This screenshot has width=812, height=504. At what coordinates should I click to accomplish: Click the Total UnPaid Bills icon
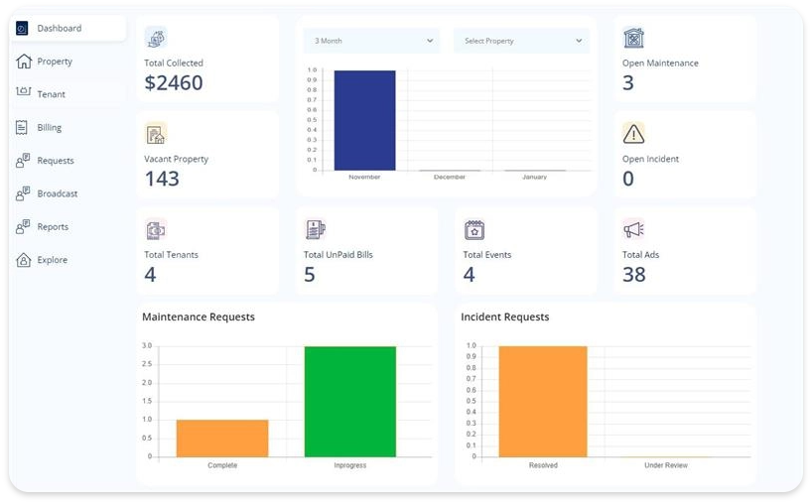tap(315, 229)
